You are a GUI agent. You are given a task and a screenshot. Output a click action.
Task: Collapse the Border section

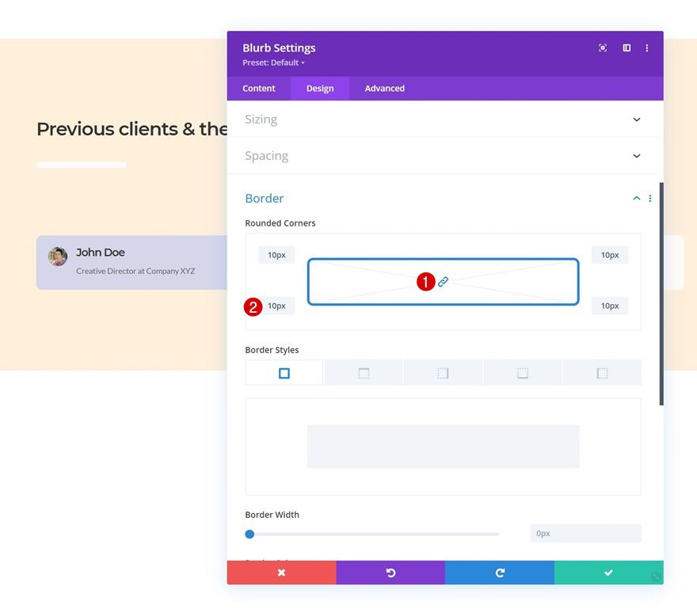click(x=637, y=198)
